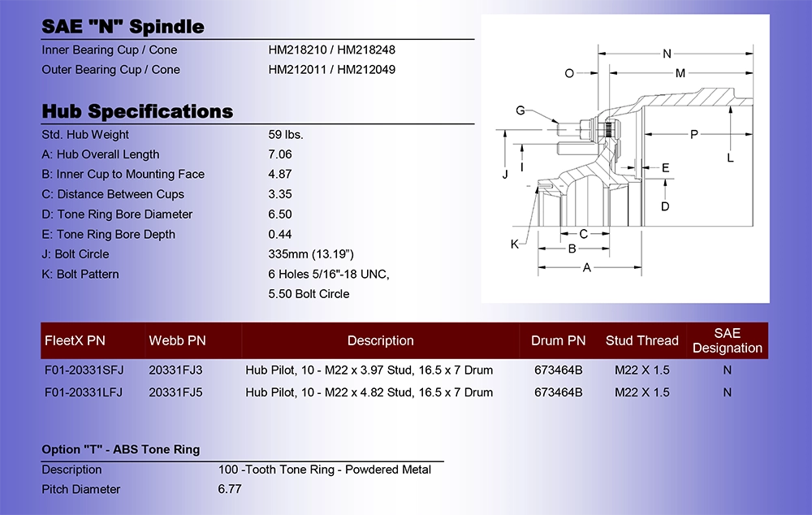
Task: Click the Option "T" ABS Tone Ring heading
Action: pos(121,449)
